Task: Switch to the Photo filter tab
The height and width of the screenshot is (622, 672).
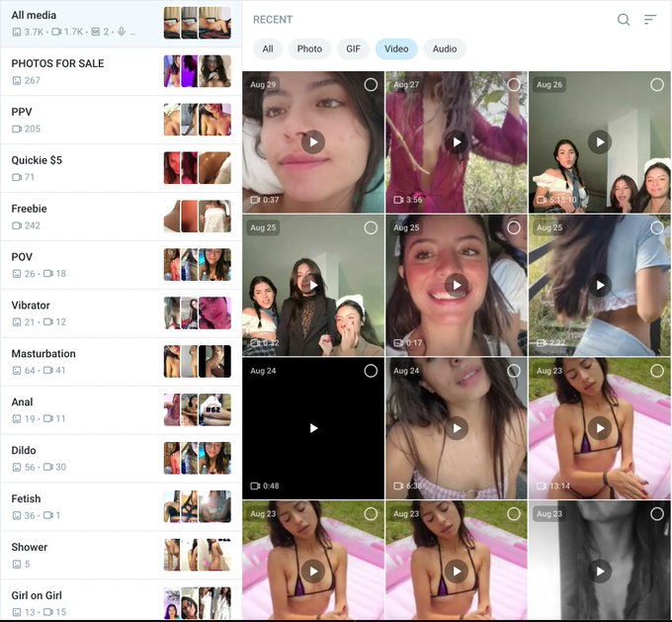Action: pyautogui.click(x=309, y=48)
